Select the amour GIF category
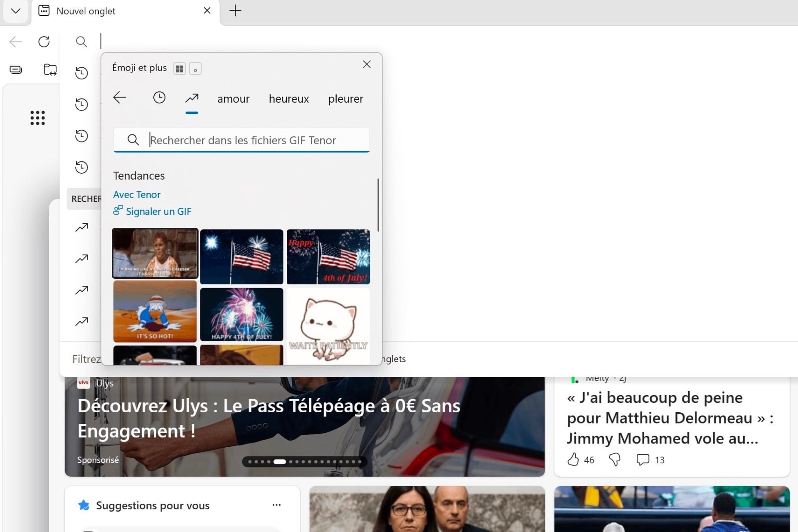This screenshot has width=798, height=532. [233, 99]
